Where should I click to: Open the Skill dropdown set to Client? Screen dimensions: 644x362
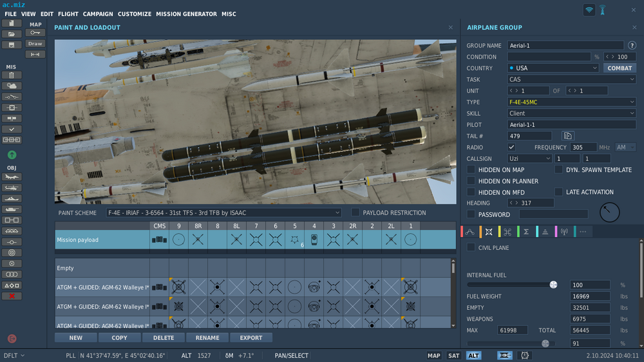571,113
